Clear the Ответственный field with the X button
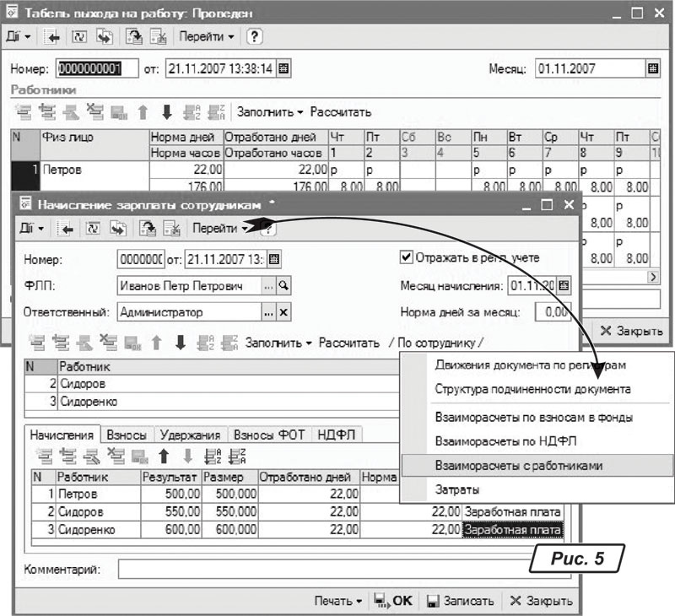 [283, 312]
